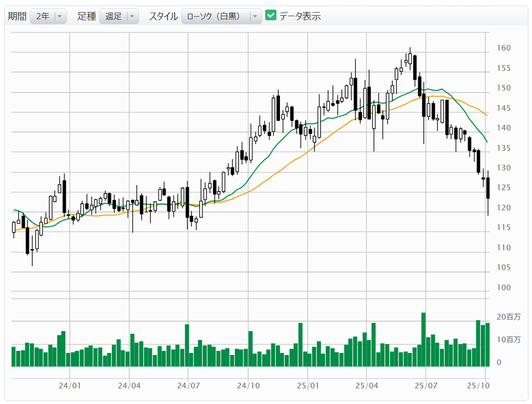
Task: Click the right end of the green average line
Action: tap(486, 142)
